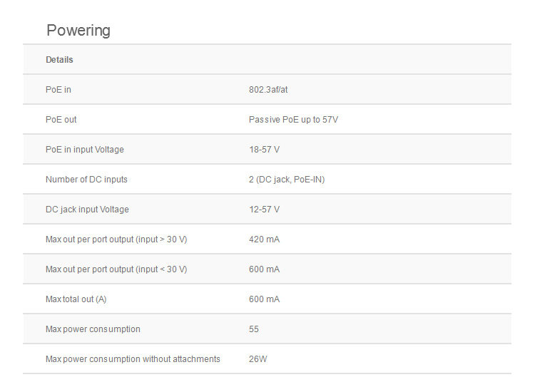
Task: Select the 26W value
Action: [x=258, y=359]
